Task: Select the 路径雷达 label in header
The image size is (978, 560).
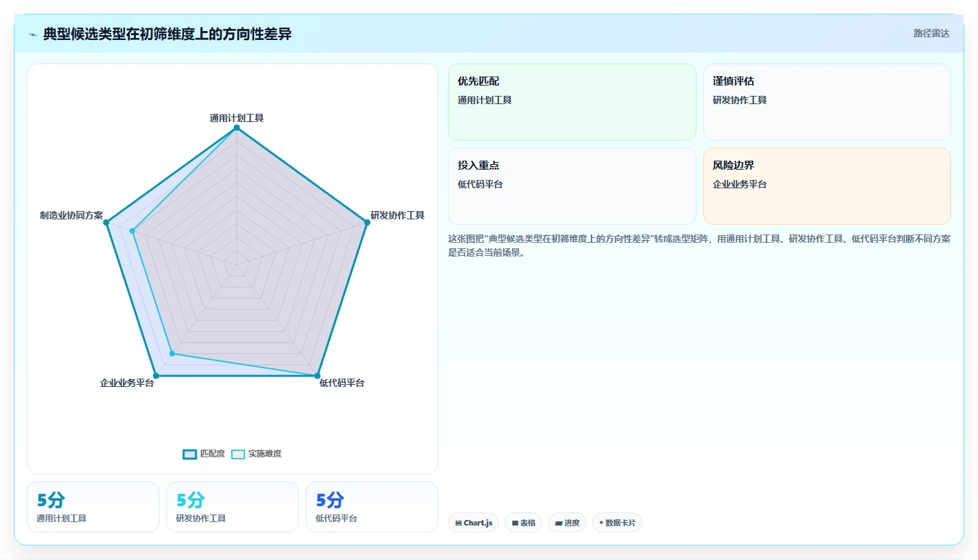Action: (932, 33)
